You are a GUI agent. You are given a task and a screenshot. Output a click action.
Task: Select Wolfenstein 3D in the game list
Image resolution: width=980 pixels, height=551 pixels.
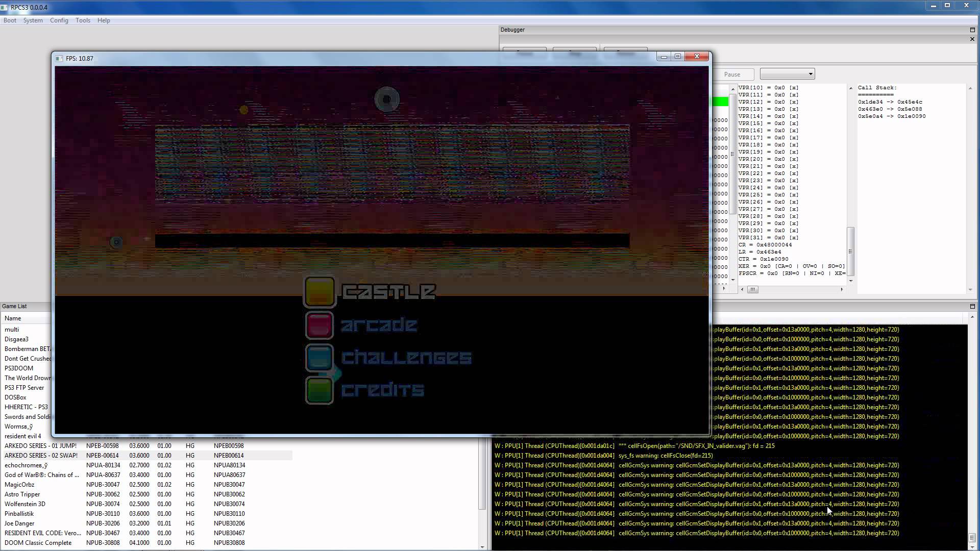147,504
